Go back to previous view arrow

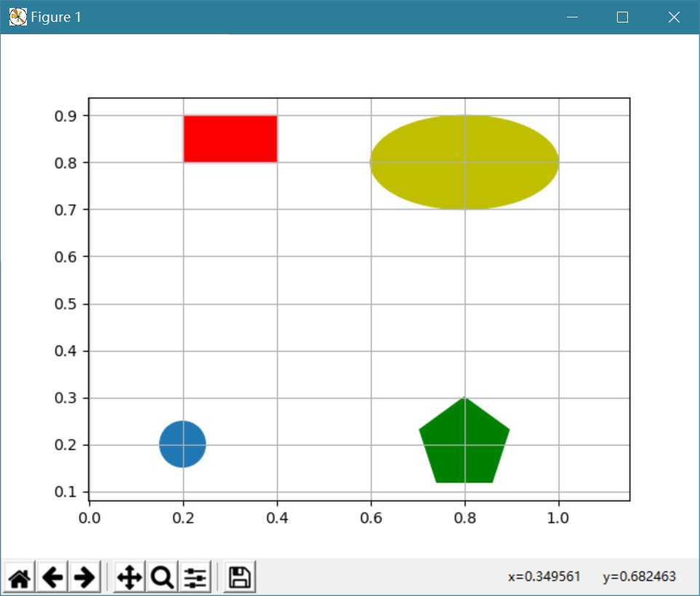click(x=52, y=577)
